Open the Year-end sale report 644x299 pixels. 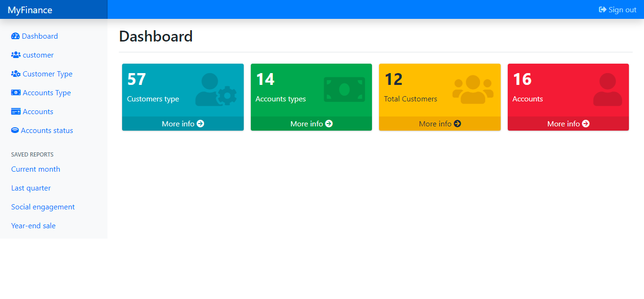[33, 225]
